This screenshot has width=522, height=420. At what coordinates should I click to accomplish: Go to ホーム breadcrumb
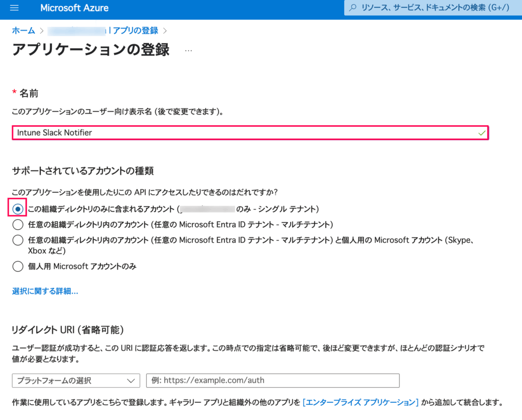[x=23, y=31]
